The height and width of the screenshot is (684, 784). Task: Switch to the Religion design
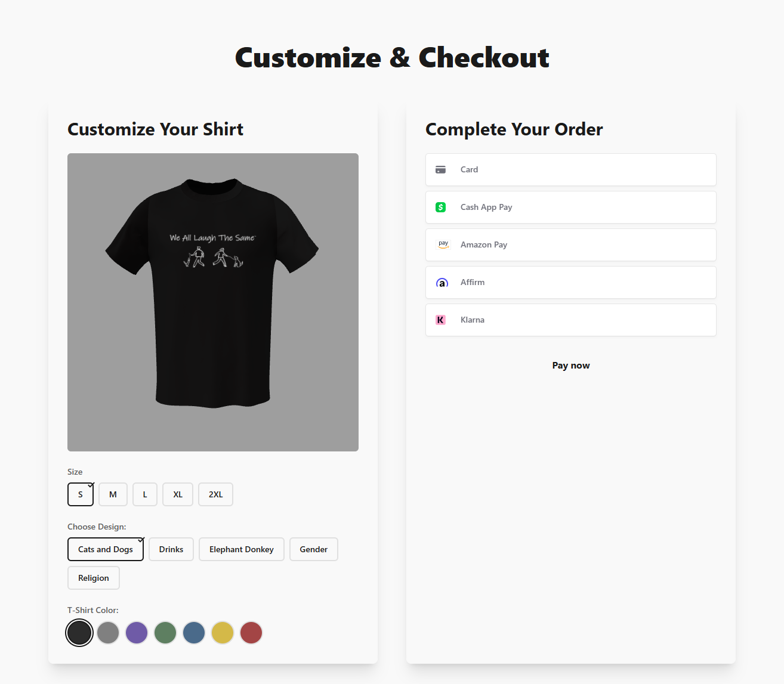click(x=93, y=578)
